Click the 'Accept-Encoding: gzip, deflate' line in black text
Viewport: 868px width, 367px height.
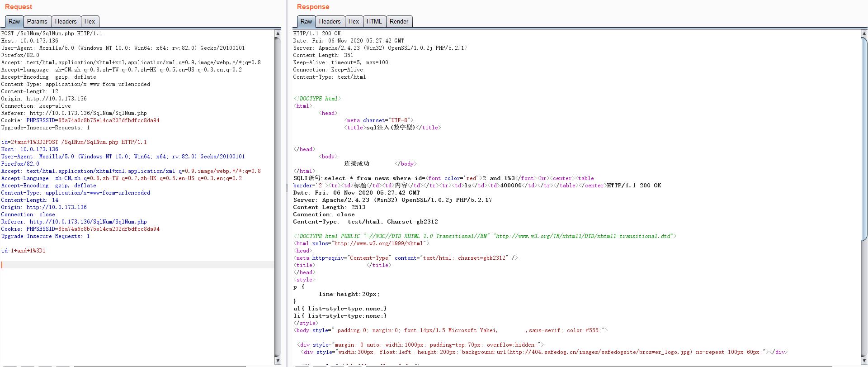point(49,77)
